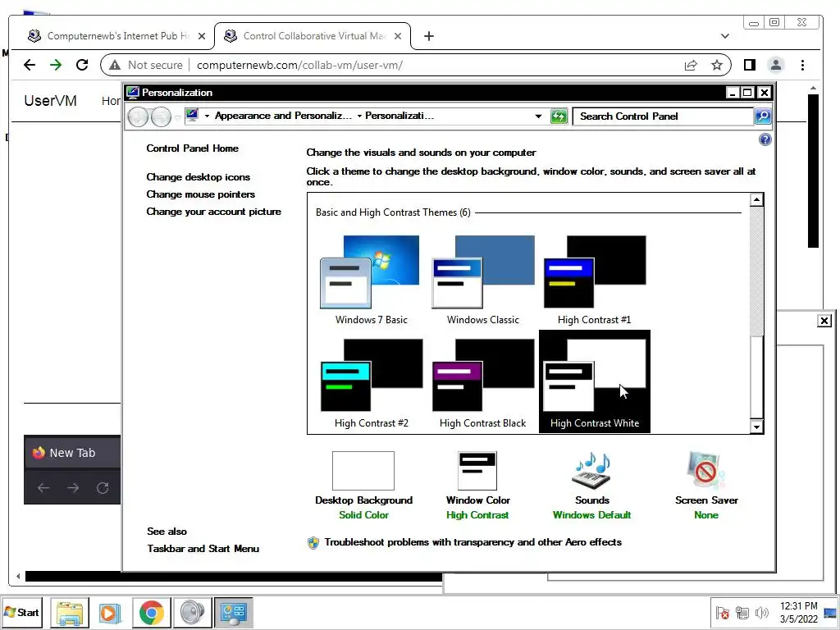Expand the Appearance and Personalization breadcrumb arrow
Viewport: 840px width, 630px height.
(359, 116)
